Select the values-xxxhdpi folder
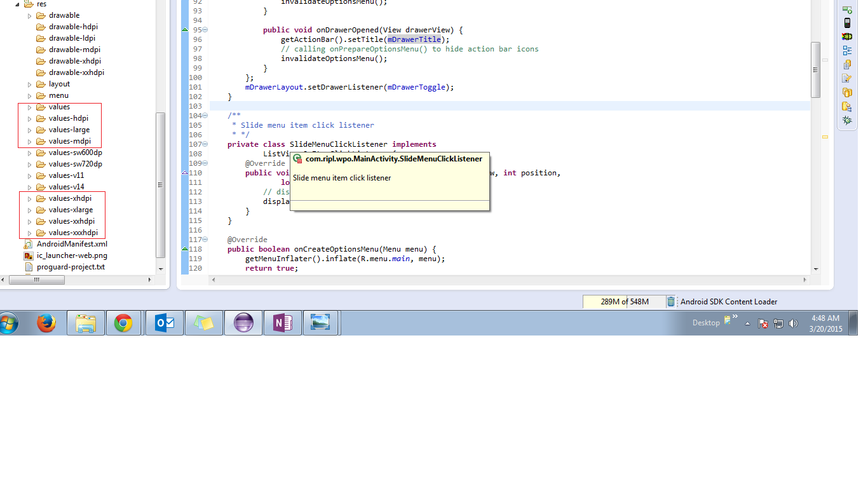Screen dimensions: 868x488 67,233
